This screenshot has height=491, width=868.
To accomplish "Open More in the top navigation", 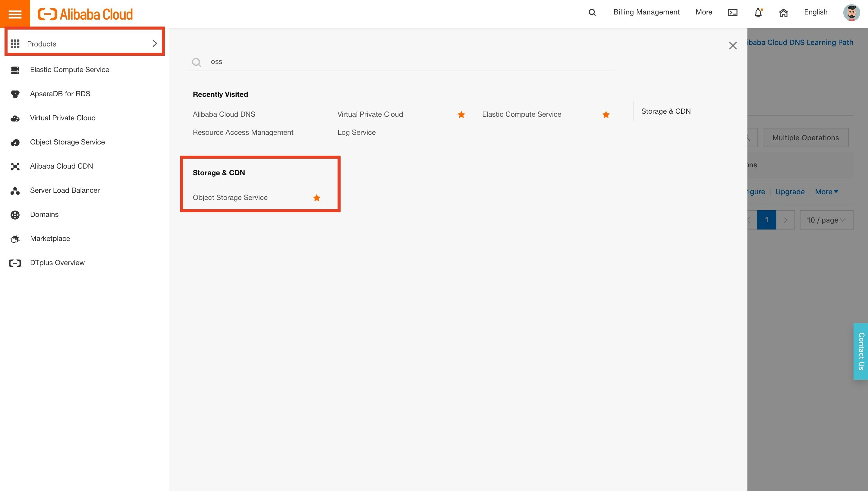I will click(703, 12).
